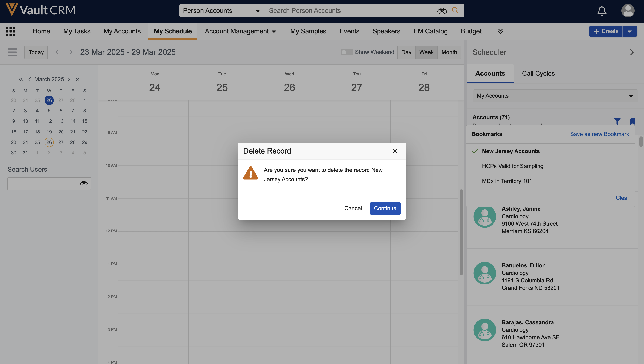644x364 pixels.
Task: Click the notification bell icon
Action: tap(601, 10)
